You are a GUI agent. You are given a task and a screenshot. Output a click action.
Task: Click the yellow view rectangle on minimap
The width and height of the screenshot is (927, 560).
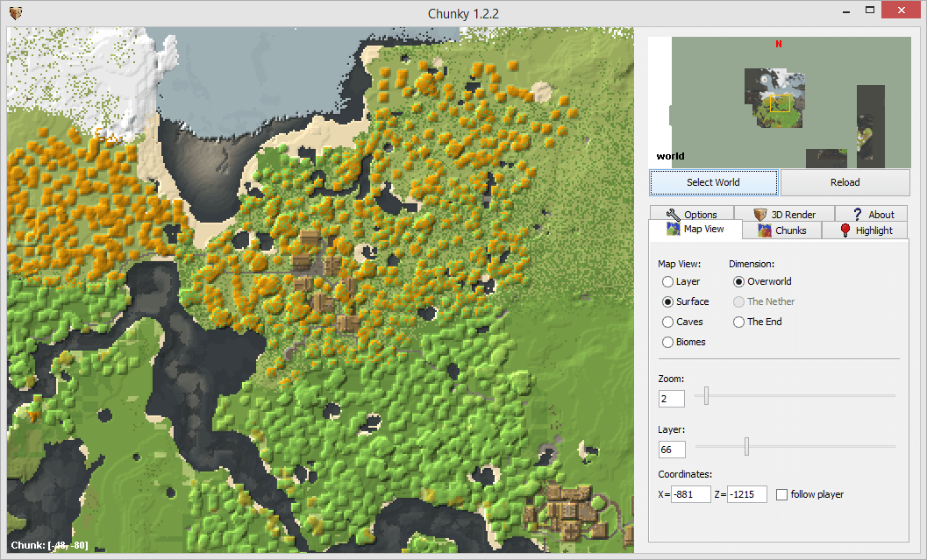780,103
